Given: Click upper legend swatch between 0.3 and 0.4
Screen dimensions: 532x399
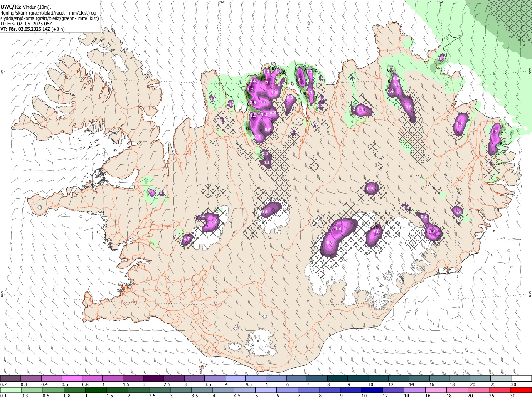Looking at the screenshot, I should 31,379.
